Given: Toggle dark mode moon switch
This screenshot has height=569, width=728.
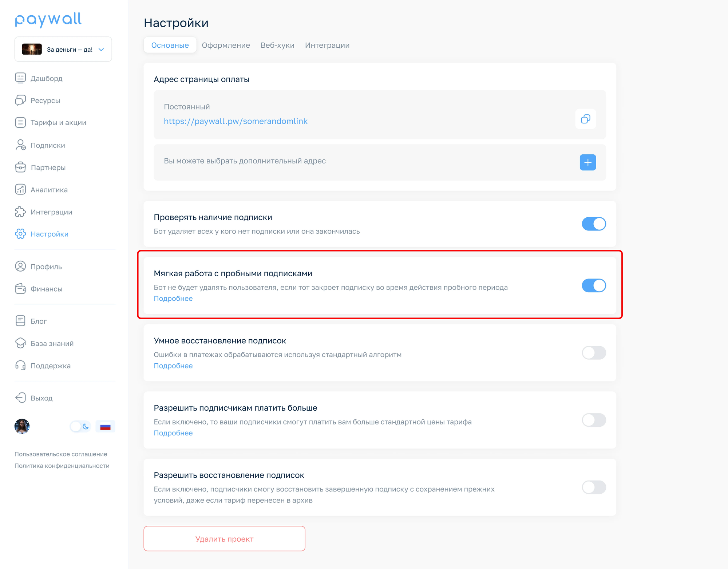Looking at the screenshot, I should 80,426.
